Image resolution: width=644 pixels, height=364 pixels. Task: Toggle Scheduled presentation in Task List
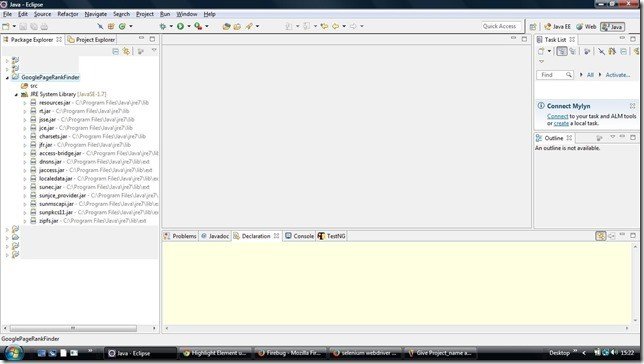pyautogui.click(x=573, y=51)
